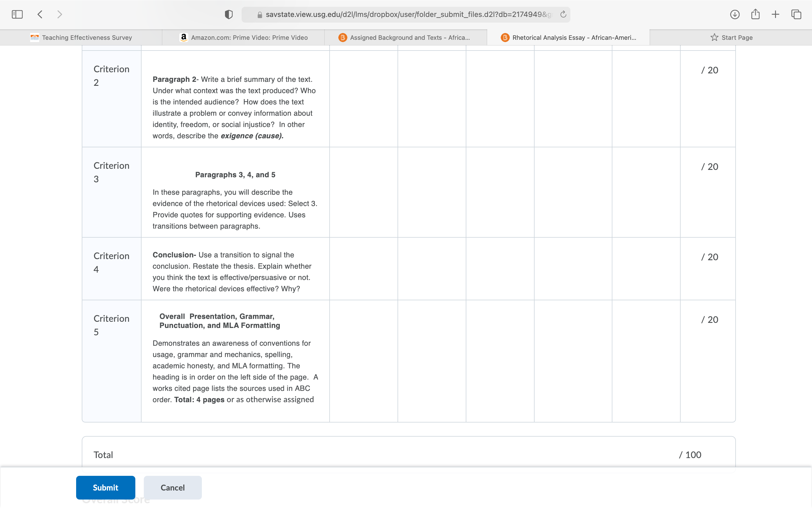The width and height of the screenshot is (812, 508).
Task: Click the Total: 4 pages bold text
Action: click(x=199, y=399)
